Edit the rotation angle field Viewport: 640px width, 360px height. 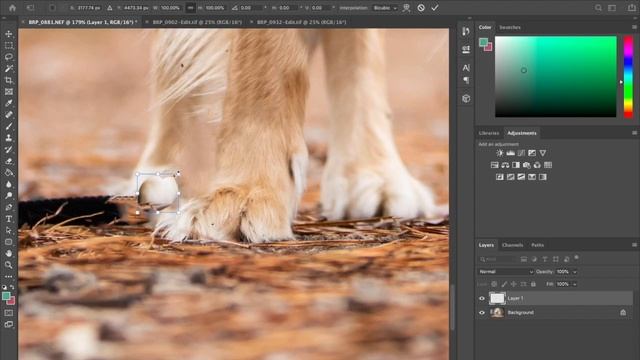tap(251, 8)
